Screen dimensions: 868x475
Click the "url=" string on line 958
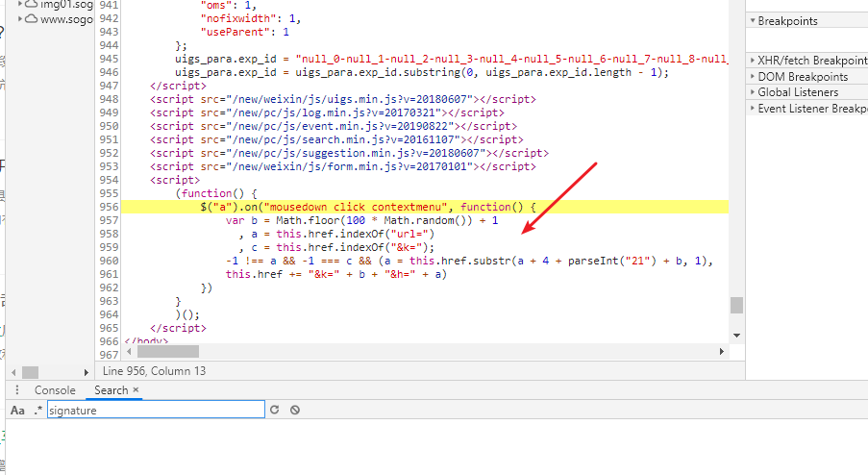[x=409, y=234]
